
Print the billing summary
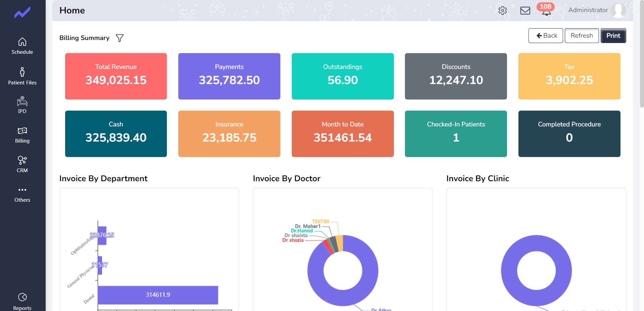click(613, 36)
